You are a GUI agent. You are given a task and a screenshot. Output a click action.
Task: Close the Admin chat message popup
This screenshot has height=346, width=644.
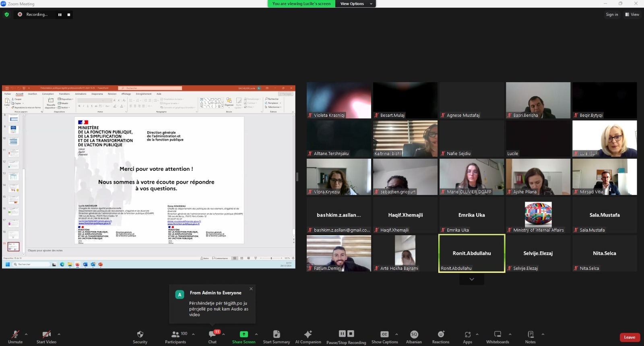tap(251, 289)
